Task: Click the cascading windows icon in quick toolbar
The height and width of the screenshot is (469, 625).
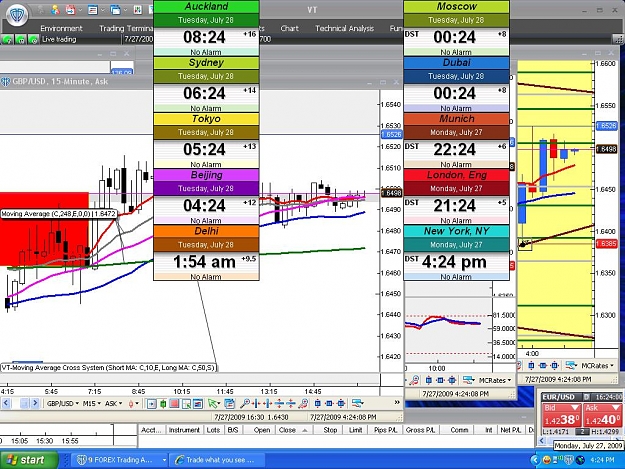Action: pyautogui.click(x=115, y=10)
